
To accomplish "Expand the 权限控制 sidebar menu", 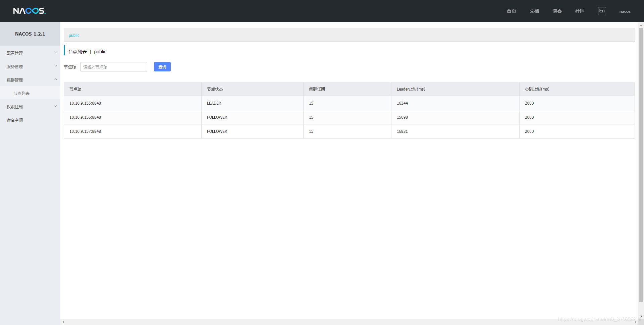I will 30,107.
